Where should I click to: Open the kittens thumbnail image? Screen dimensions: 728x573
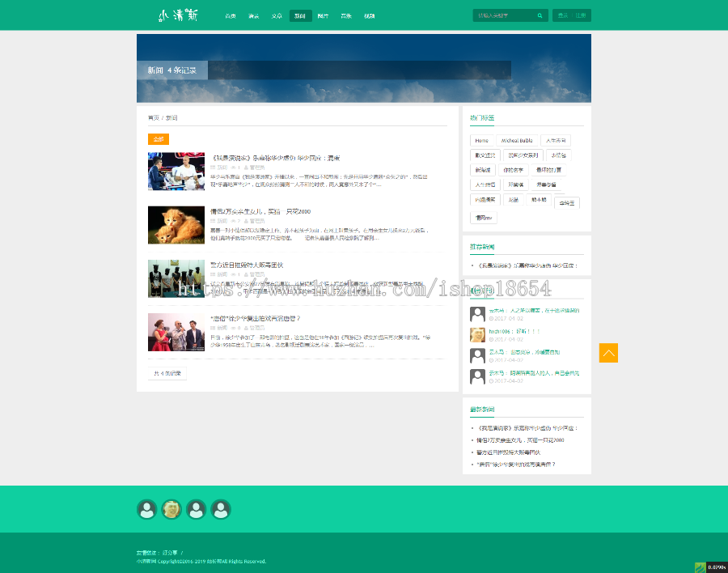(x=176, y=225)
